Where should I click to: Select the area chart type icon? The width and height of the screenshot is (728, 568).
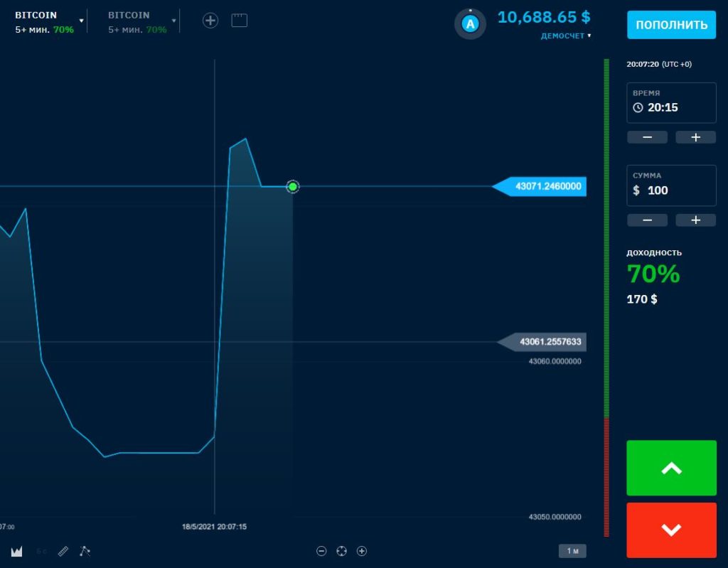point(17,551)
